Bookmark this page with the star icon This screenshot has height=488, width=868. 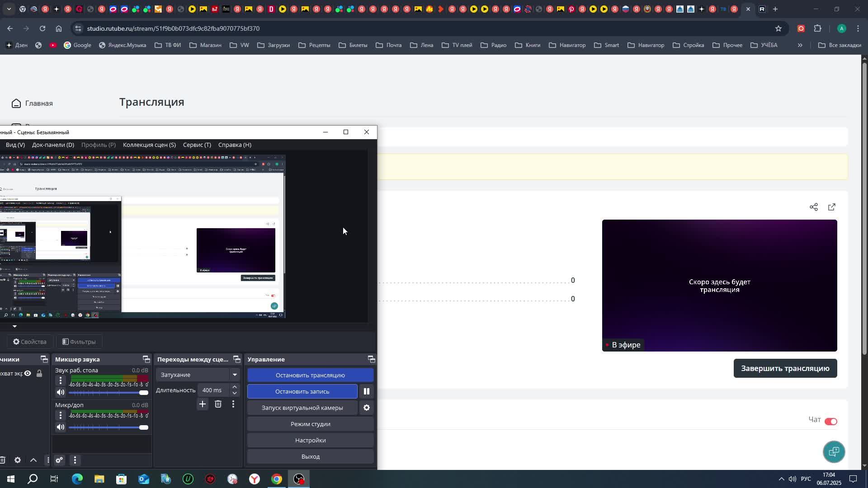[778, 28]
